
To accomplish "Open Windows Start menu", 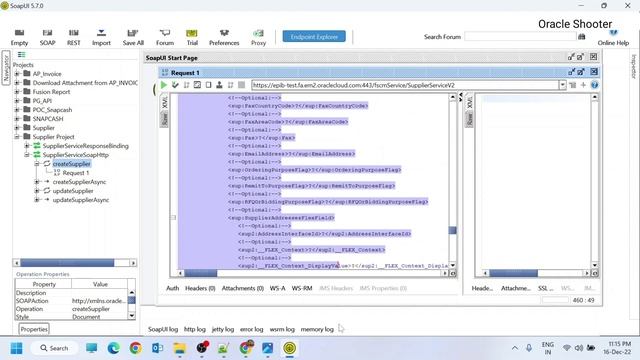I will pyautogui.click(x=16, y=348).
